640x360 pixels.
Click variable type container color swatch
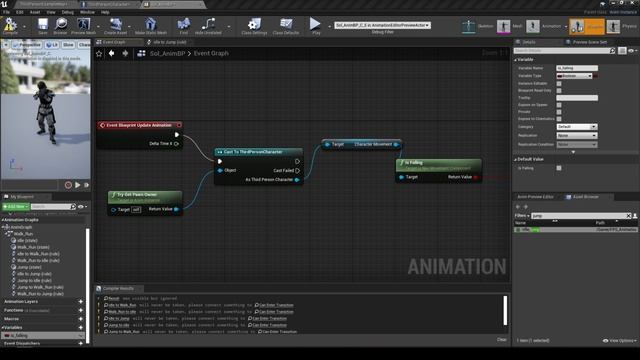pyautogui.click(x=596, y=76)
